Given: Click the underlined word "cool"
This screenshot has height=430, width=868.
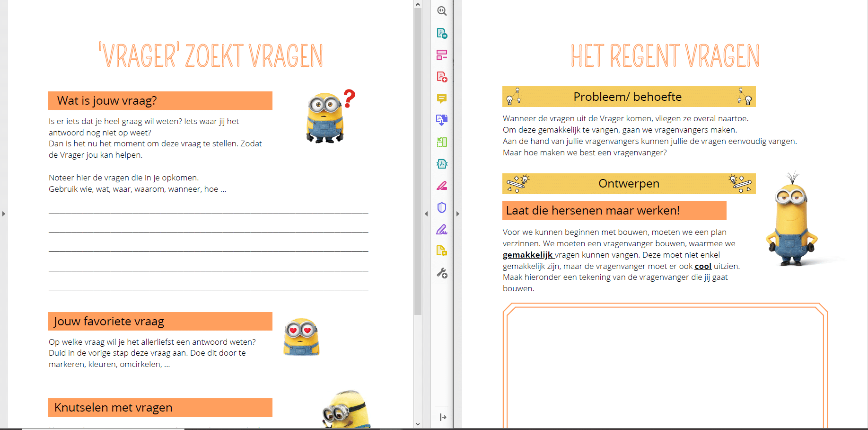Looking at the screenshot, I should (703, 266).
